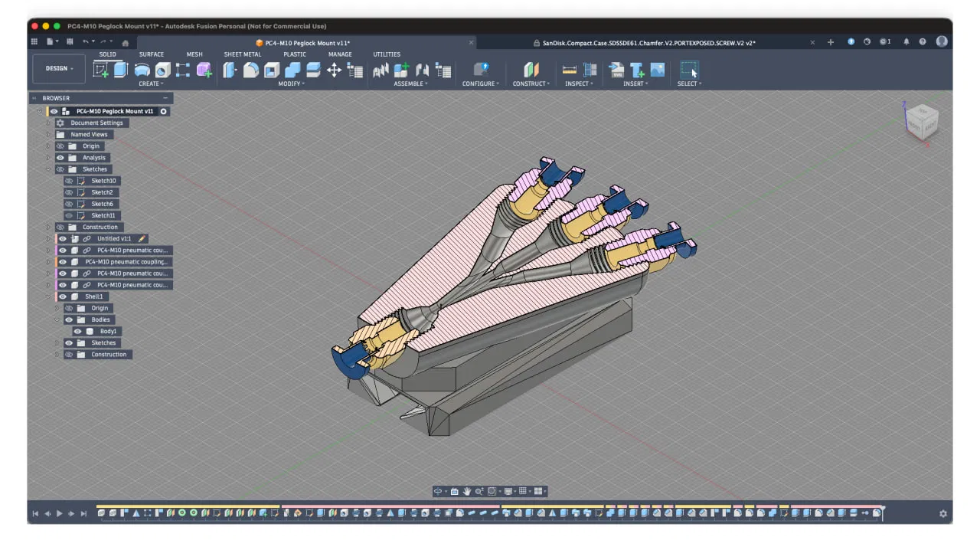
Task: Switch to the SanDisk Compact Case document tab
Action: [x=649, y=43]
